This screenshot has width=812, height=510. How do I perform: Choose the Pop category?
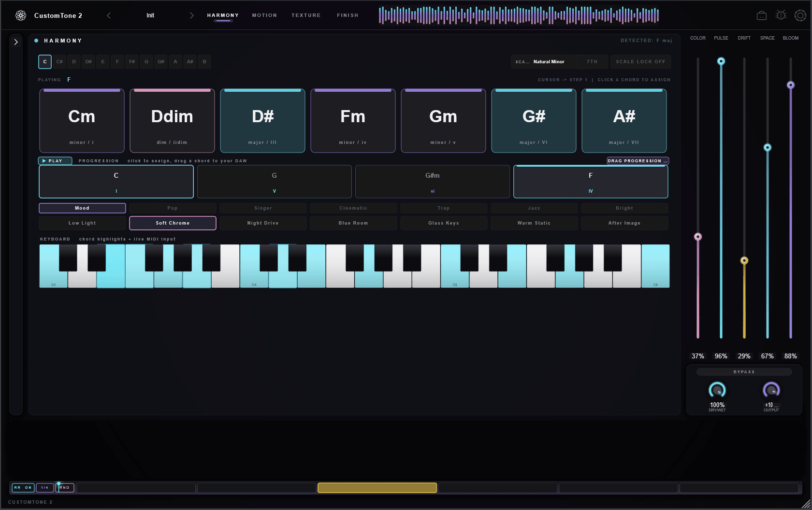pos(173,208)
